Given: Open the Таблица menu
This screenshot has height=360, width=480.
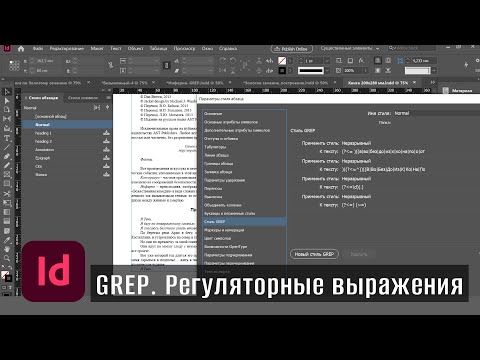Looking at the screenshot, I should pos(158,49).
